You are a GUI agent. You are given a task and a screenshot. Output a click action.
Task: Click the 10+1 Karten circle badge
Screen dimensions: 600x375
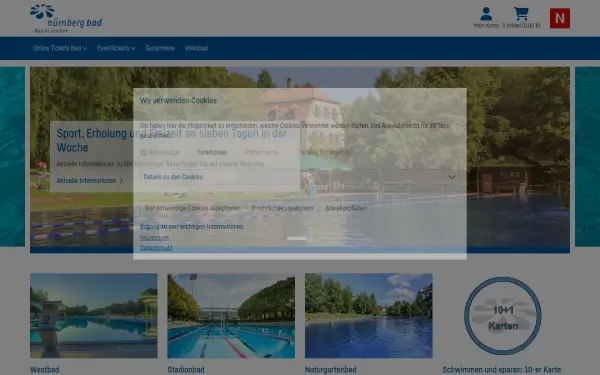coord(502,316)
